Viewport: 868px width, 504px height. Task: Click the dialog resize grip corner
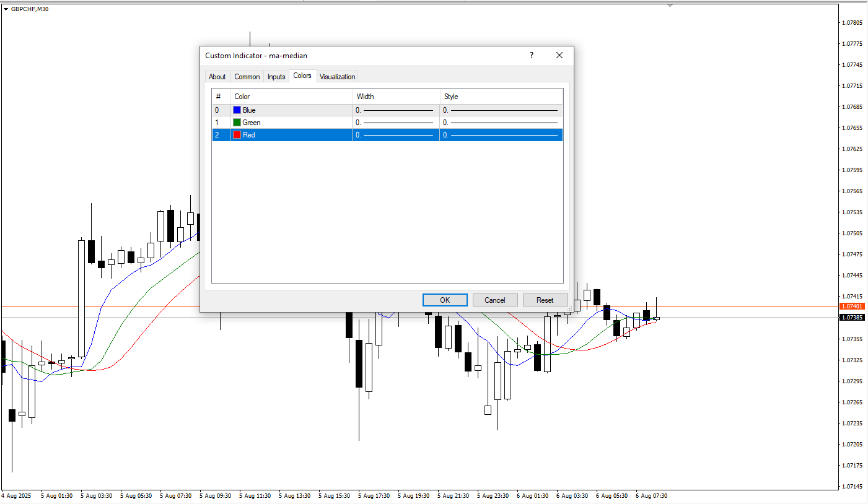pos(570,308)
